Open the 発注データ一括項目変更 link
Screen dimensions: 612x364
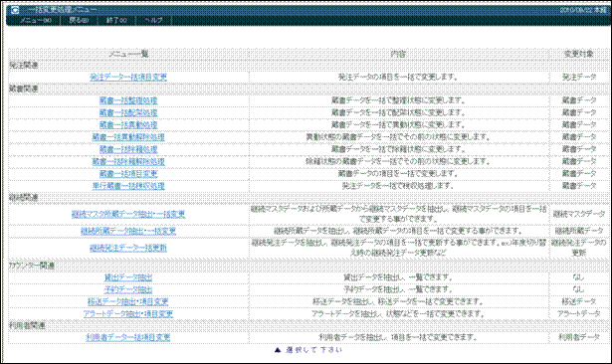[128, 78]
